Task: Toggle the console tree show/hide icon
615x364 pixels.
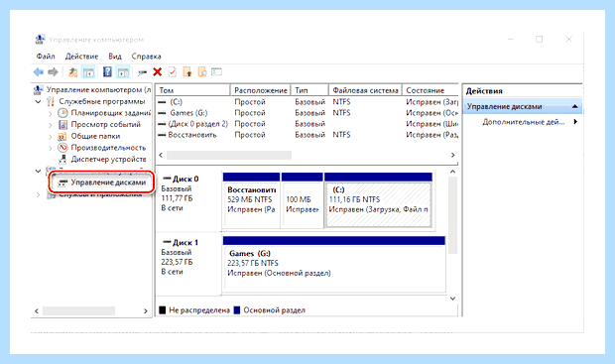Action: (88, 72)
